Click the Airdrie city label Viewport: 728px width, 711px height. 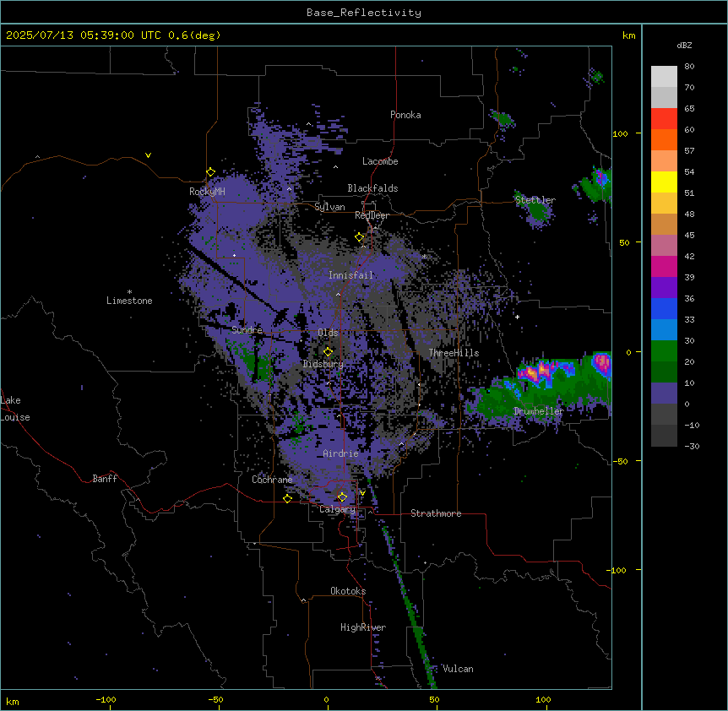341,453
